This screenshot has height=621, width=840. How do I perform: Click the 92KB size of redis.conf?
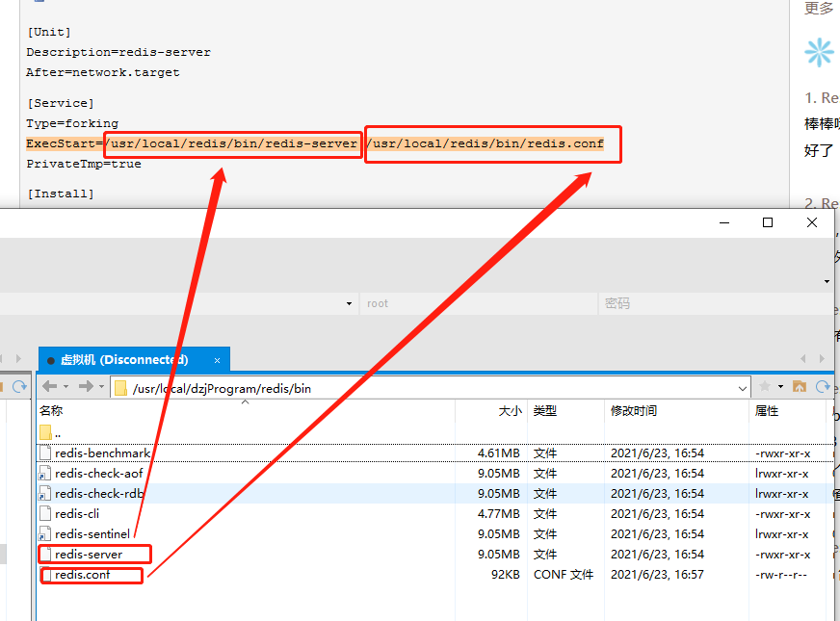click(x=505, y=575)
